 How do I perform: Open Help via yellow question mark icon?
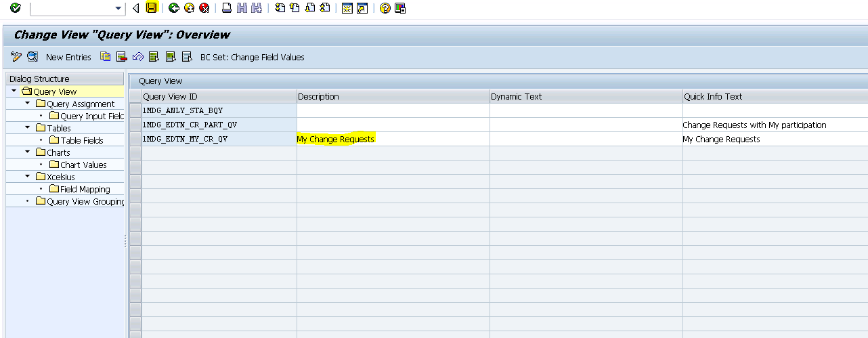(385, 8)
